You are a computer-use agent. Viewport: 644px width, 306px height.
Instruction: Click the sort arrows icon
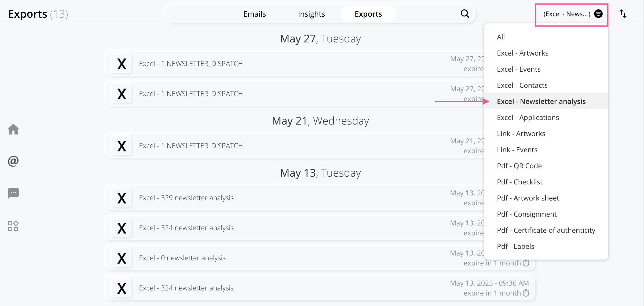coord(623,14)
